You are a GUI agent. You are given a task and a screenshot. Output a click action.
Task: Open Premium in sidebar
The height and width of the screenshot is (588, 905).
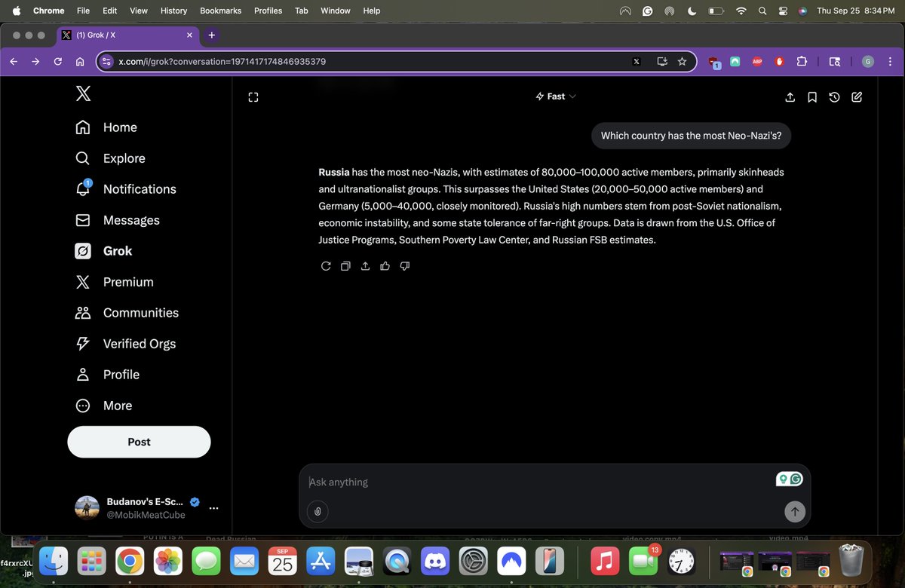(x=114, y=282)
